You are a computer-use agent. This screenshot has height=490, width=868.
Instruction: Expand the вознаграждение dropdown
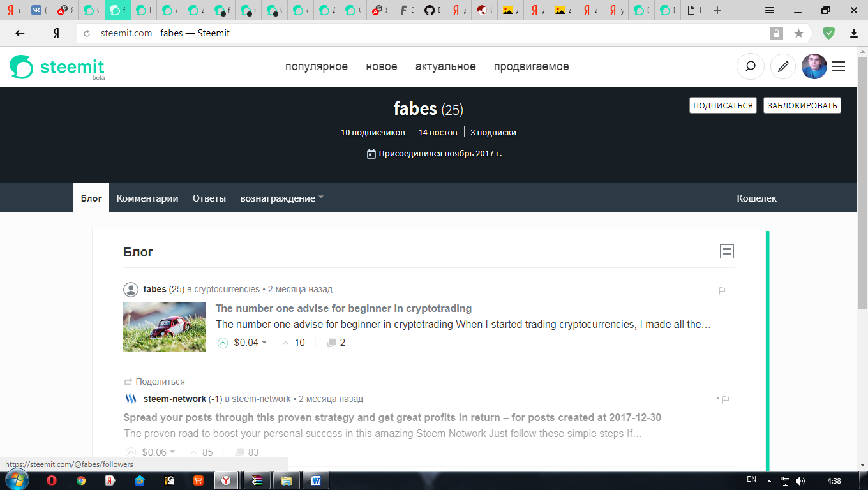(x=281, y=198)
